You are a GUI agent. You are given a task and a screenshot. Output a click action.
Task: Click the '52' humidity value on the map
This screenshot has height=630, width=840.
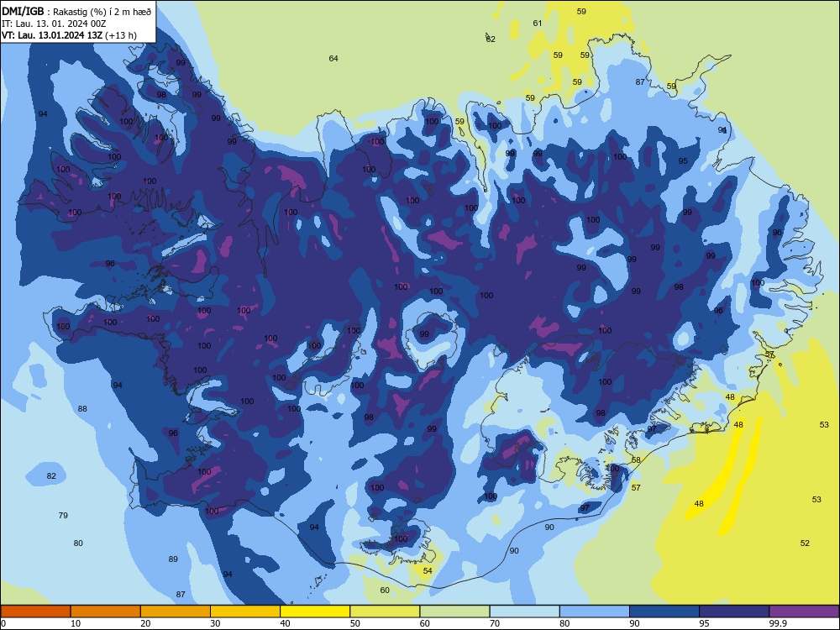click(805, 543)
